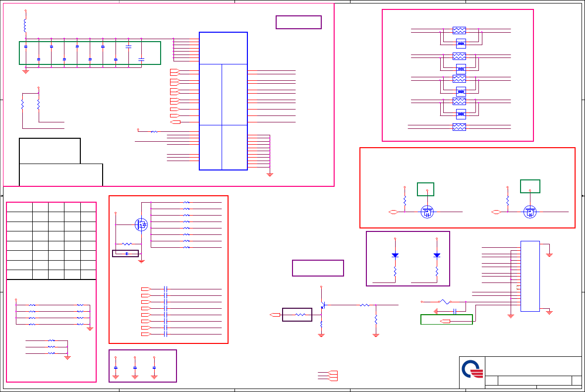Click the sideways ground symbol near the fuse capacitor
Image resolution: width=585 pixels, height=392 pixels.
[x=435, y=311]
